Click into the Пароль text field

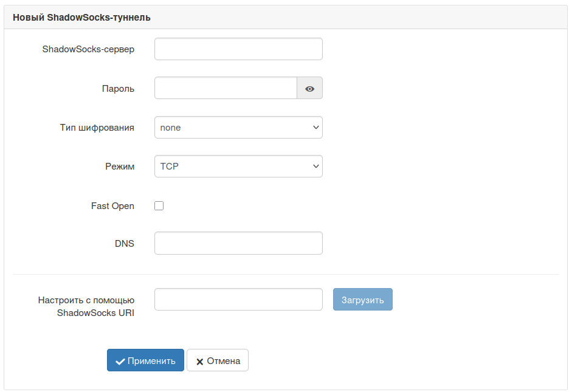226,88
